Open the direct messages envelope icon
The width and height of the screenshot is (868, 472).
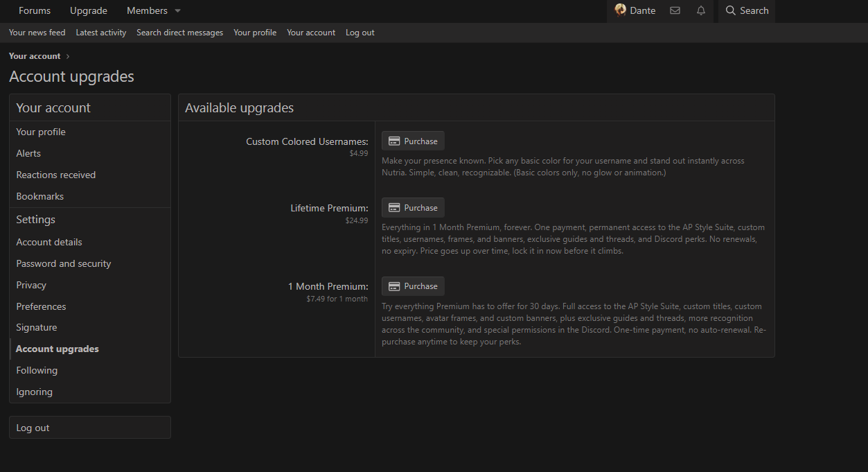(x=675, y=10)
